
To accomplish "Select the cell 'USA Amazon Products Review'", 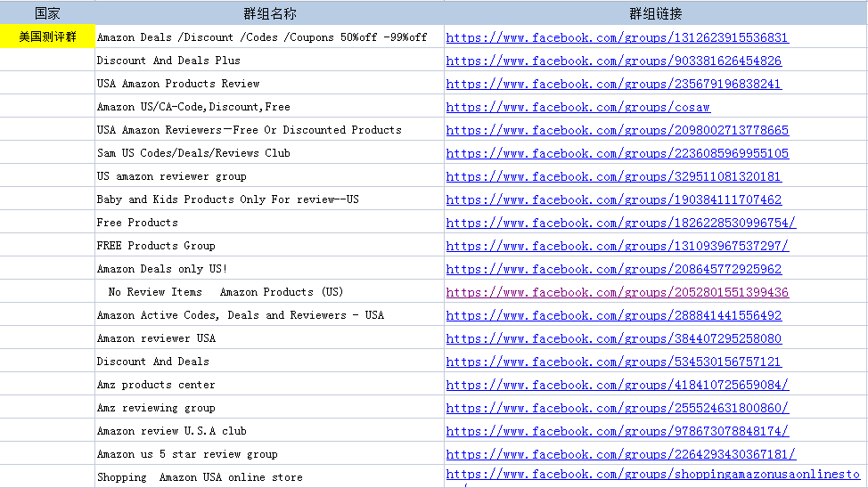I will point(270,83).
